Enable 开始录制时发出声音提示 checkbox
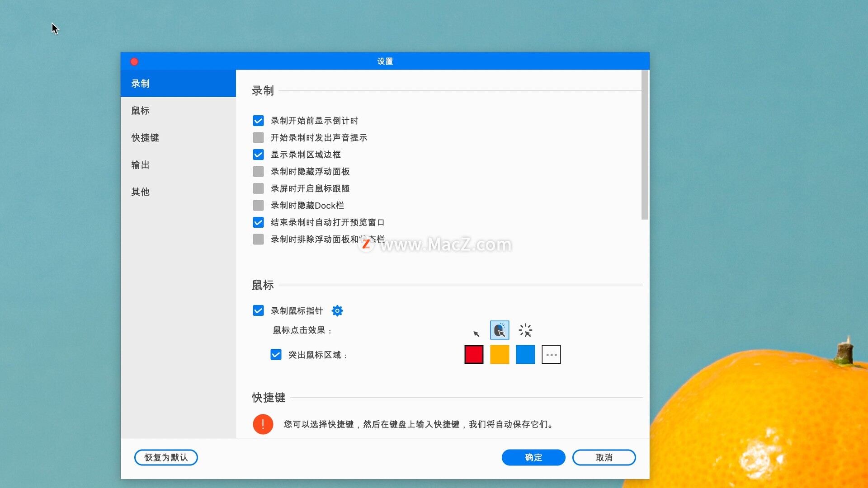Viewport: 868px width, 488px height. pos(258,137)
